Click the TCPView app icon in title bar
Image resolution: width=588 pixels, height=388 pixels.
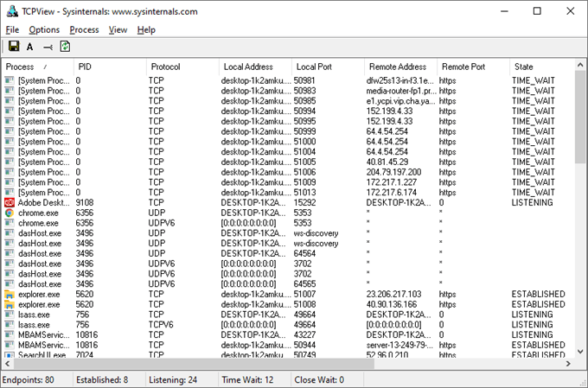tap(12, 11)
